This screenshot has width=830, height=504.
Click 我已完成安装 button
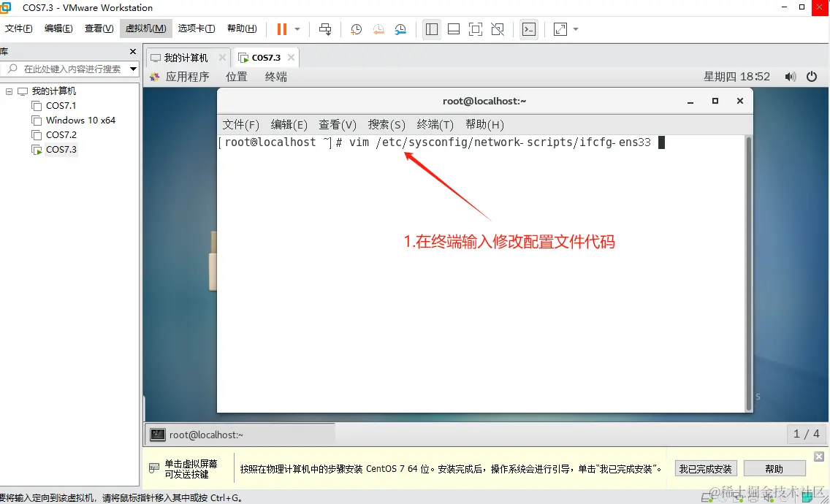tap(706, 468)
